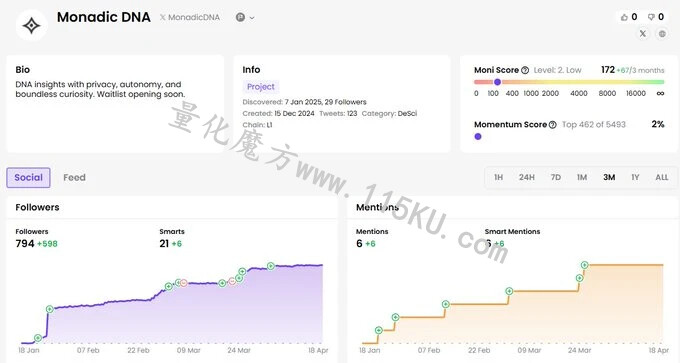The width and height of the screenshot is (680, 363).
Task: Click the Monadic DNA logo avatar
Action: (32, 26)
